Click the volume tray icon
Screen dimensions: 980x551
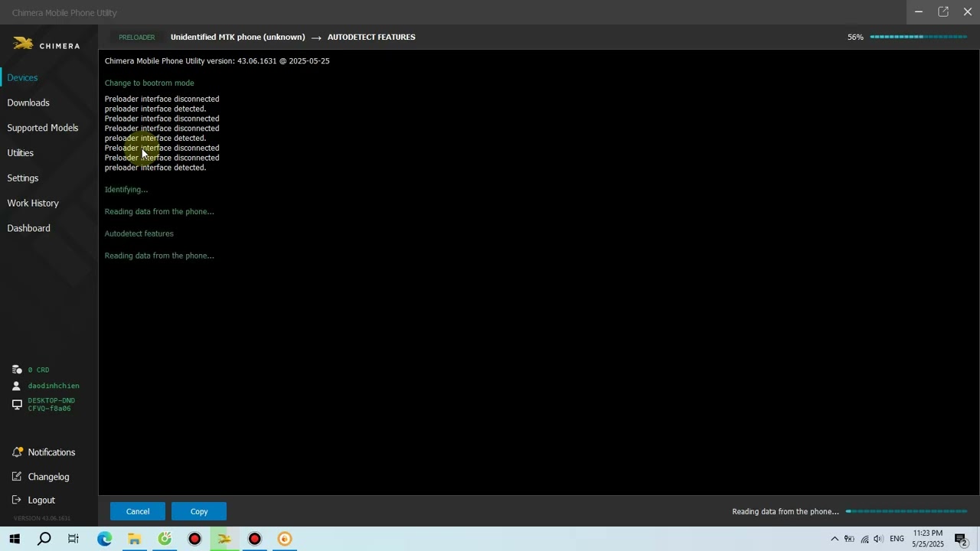pos(878,539)
